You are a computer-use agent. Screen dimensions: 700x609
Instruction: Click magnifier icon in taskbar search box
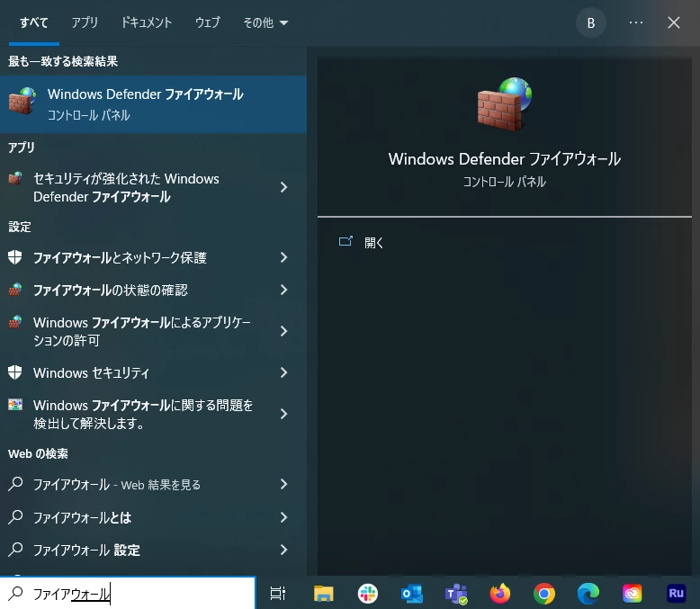[15, 594]
